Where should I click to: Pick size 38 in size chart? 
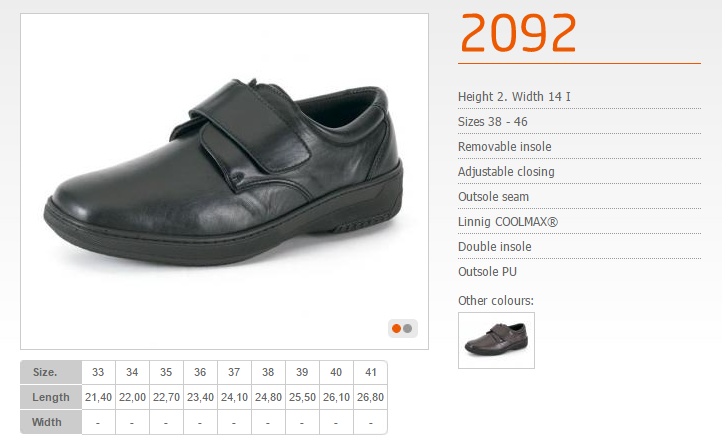pyautogui.click(x=268, y=372)
